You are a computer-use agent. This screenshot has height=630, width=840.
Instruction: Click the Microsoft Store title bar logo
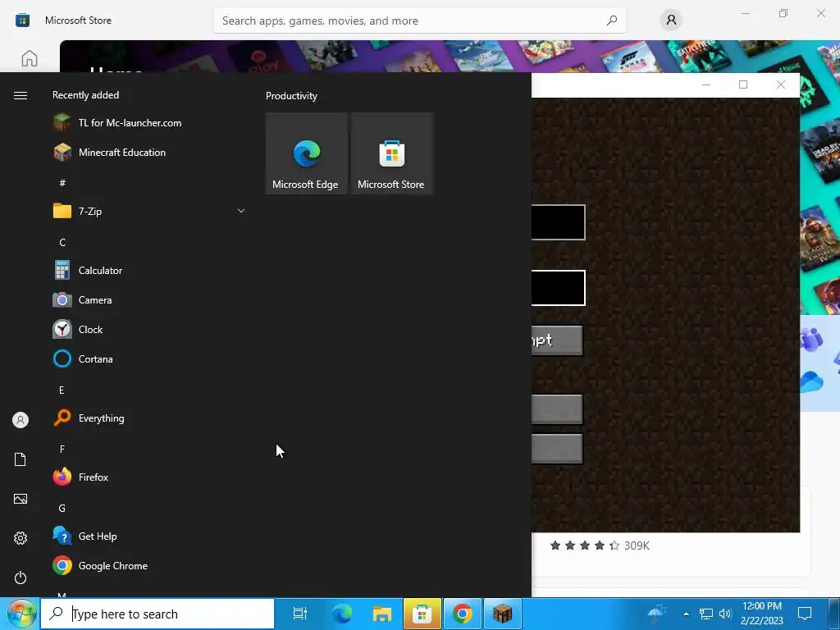pos(22,21)
